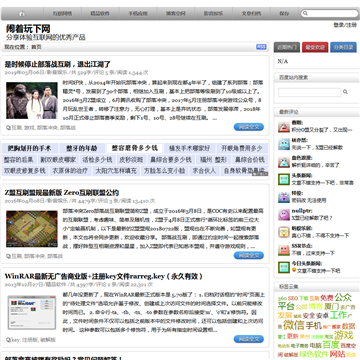
Task: Open the 文章归档 navigation menu item
Action: 251,14
